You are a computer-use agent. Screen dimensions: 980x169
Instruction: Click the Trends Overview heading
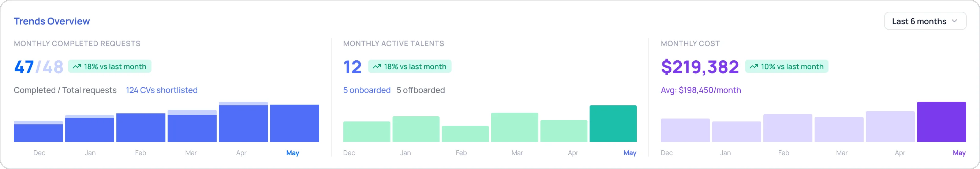click(52, 21)
